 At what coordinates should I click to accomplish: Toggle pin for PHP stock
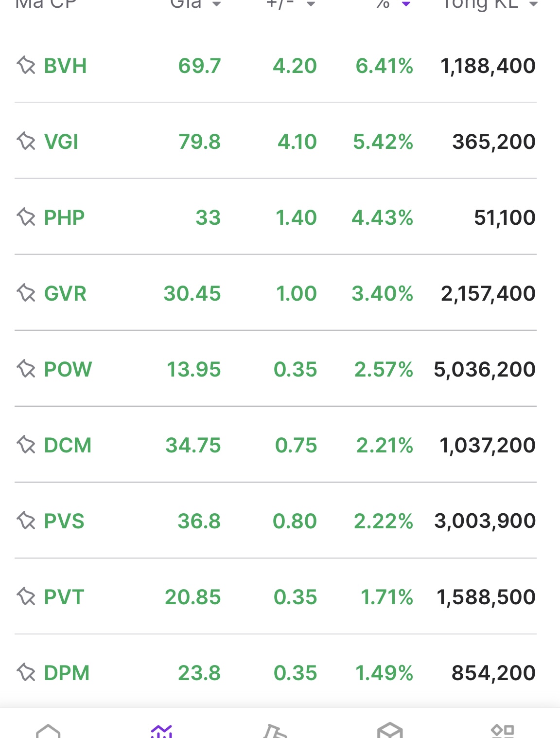tap(26, 217)
